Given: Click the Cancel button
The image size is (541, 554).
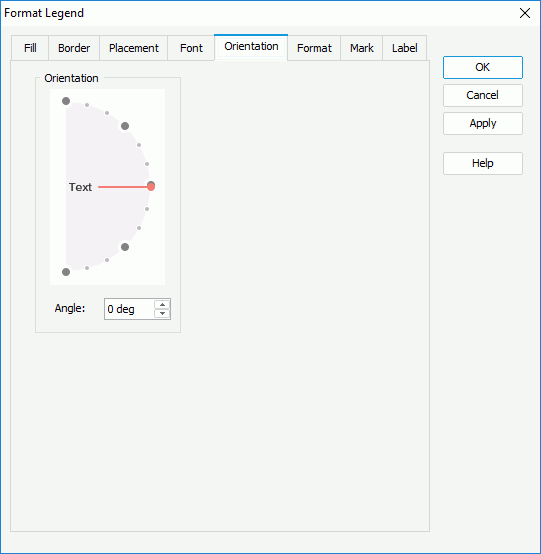Looking at the screenshot, I should coord(483,95).
